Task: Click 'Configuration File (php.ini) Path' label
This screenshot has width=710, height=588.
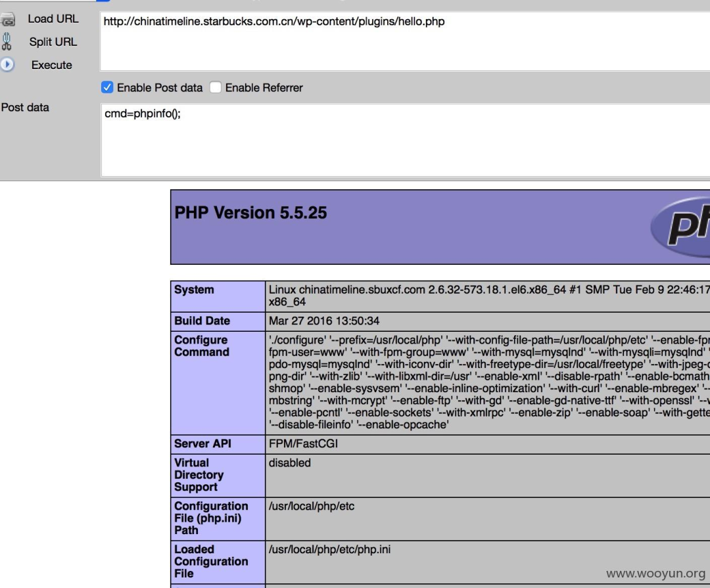Action: [211, 518]
